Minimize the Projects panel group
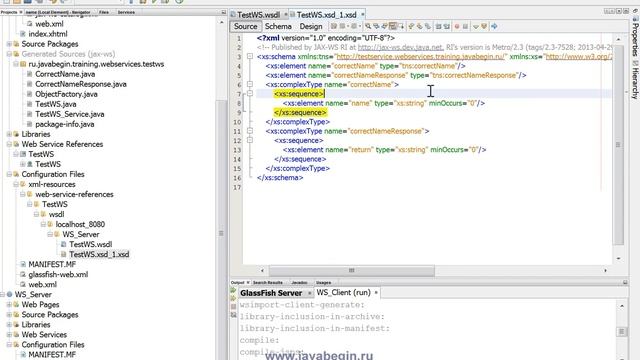Image resolution: width=640 pixels, height=360 pixels. click(223, 12)
